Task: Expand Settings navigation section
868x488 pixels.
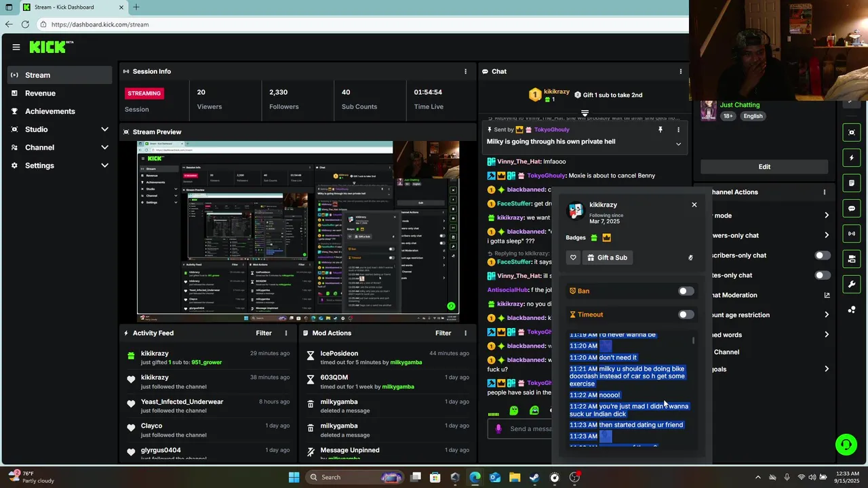Action: [x=60, y=165]
